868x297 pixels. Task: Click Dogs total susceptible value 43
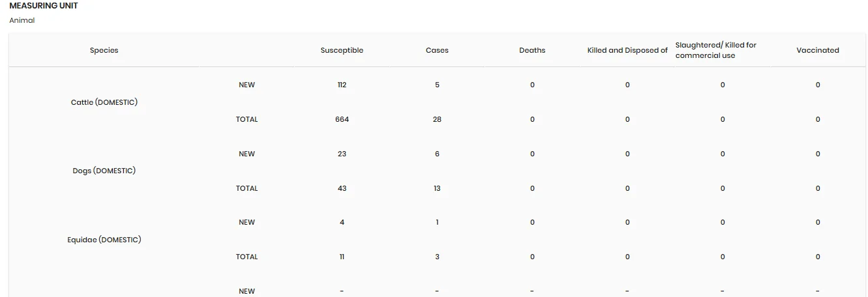coord(342,188)
